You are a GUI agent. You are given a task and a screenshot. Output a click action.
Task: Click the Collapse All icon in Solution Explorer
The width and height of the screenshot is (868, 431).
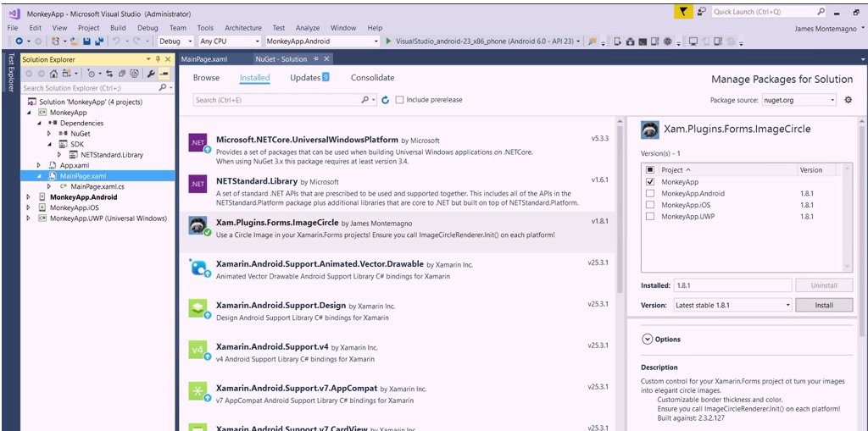coord(122,74)
